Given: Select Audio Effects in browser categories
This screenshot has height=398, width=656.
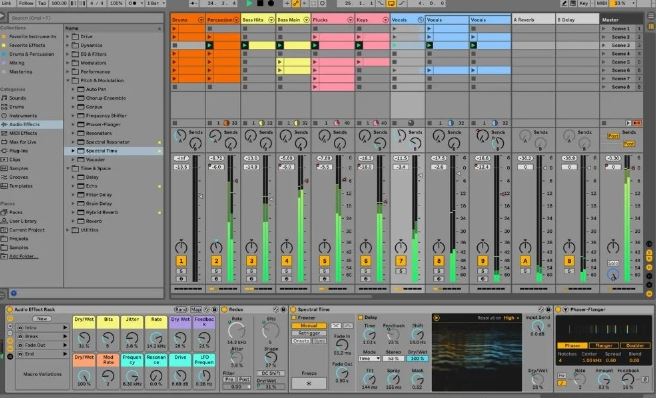Looking at the screenshot, I should (x=24, y=124).
